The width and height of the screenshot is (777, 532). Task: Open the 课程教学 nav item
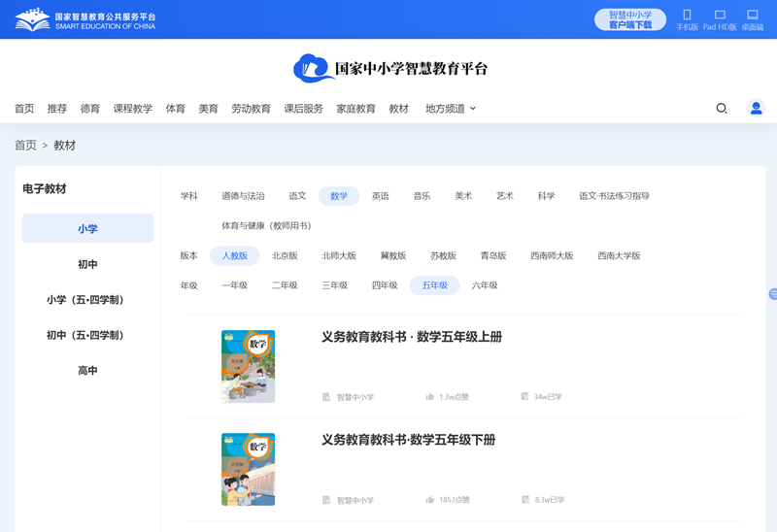tap(133, 109)
